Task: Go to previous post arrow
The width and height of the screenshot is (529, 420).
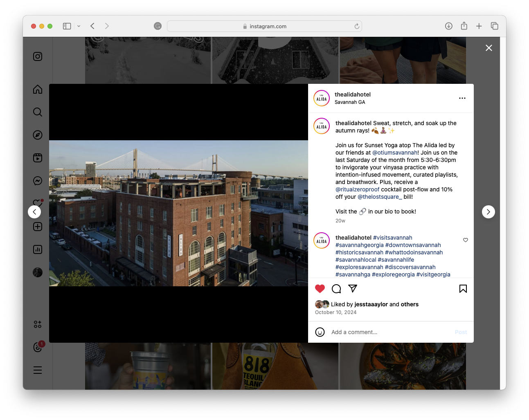Action: click(x=34, y=212)
